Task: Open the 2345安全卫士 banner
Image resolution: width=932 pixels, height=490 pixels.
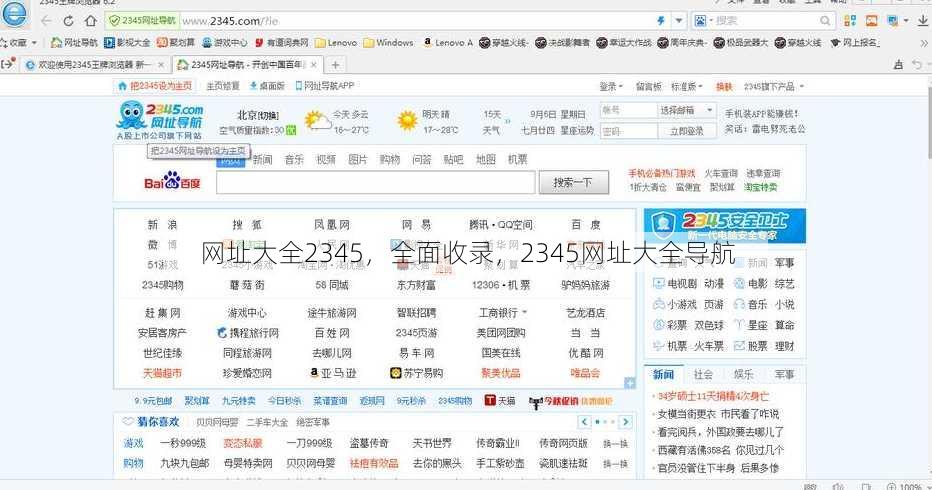Action: coord(725,226)
